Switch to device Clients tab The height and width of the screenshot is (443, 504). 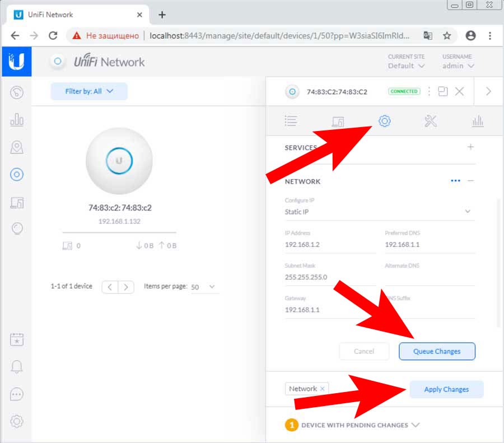[338, 122]
